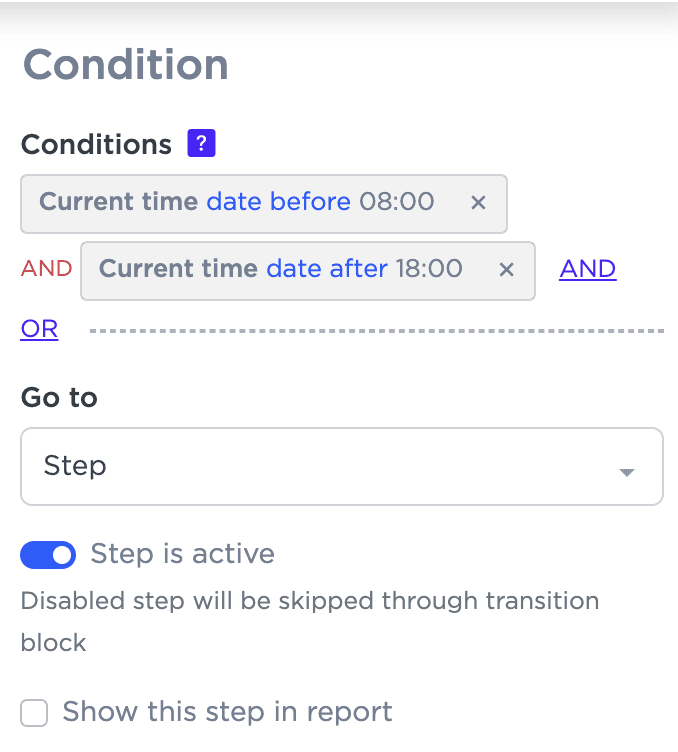Open the 'Go to' Step dropdown
The image size is (678, 752).
341,467
